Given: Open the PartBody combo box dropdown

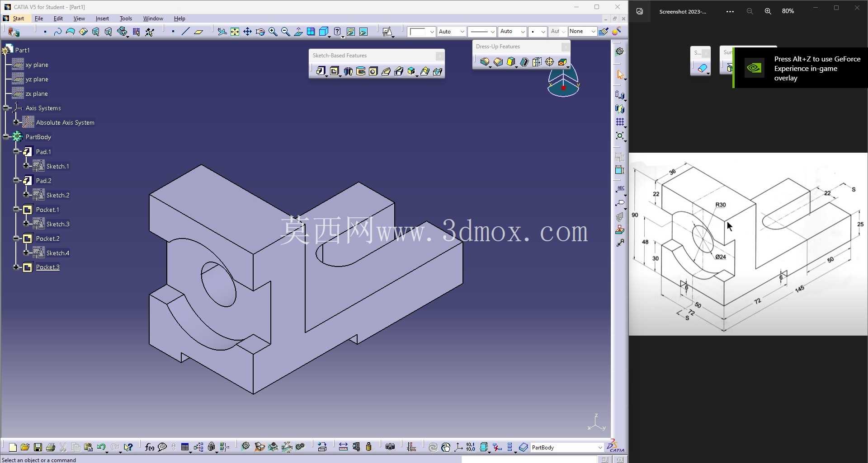Looking at the screenshot, I should tap(600, 448).
